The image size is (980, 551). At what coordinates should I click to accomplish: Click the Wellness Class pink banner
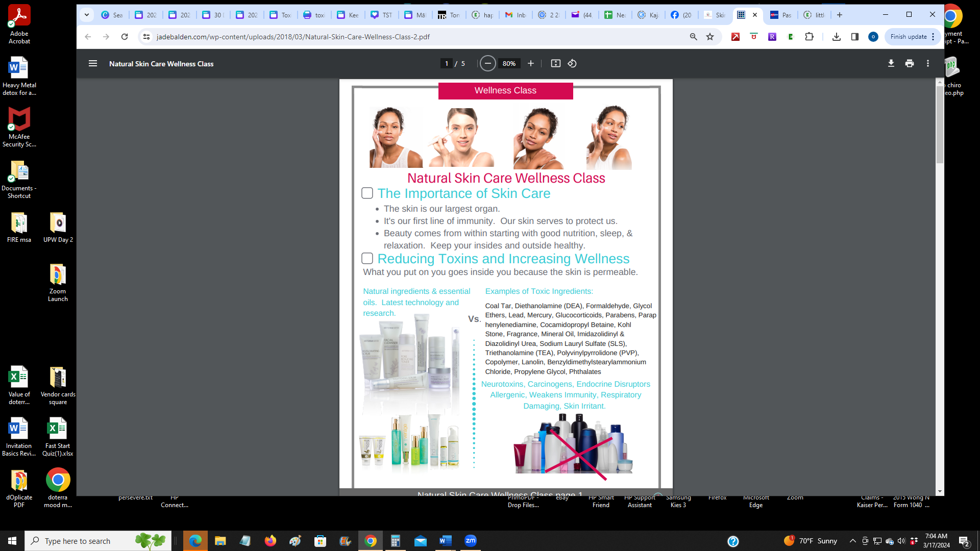pos(505,90)
